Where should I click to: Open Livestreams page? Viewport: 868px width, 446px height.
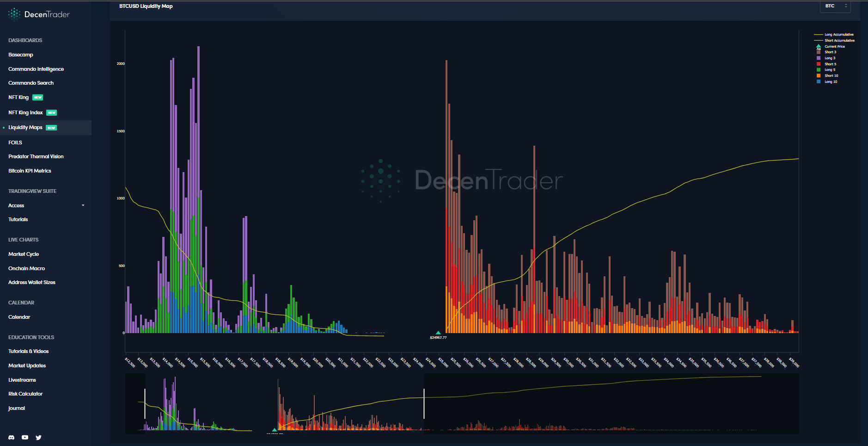pyautogui.click(x=22, y=380)
